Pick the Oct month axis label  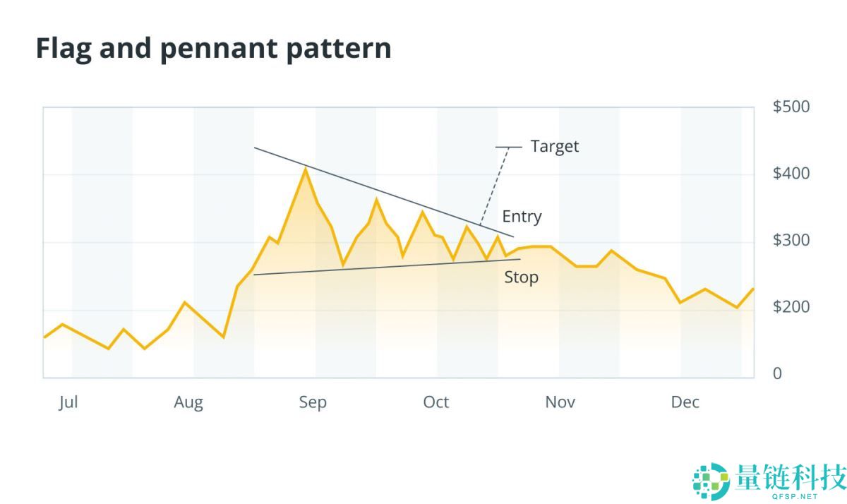[x=436, y=402]
